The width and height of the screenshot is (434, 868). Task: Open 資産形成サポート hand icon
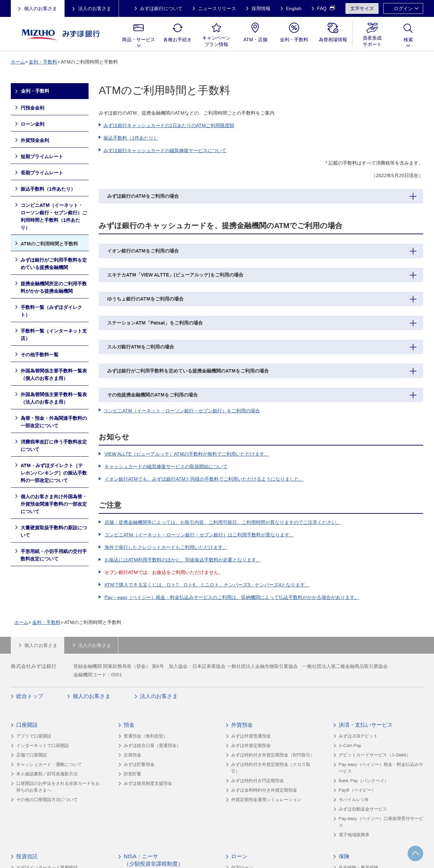click(372, 27)
